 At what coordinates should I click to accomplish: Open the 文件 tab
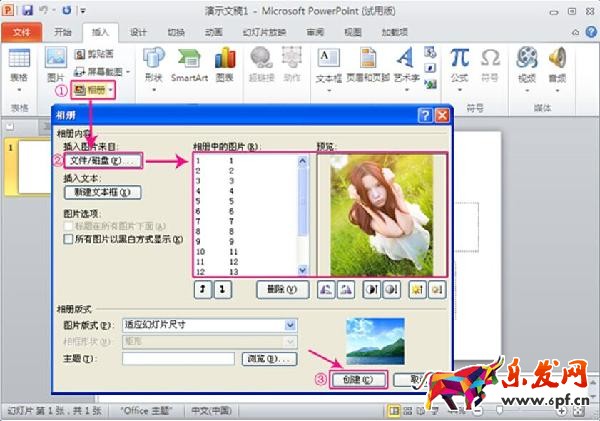(x=21, y=33)
